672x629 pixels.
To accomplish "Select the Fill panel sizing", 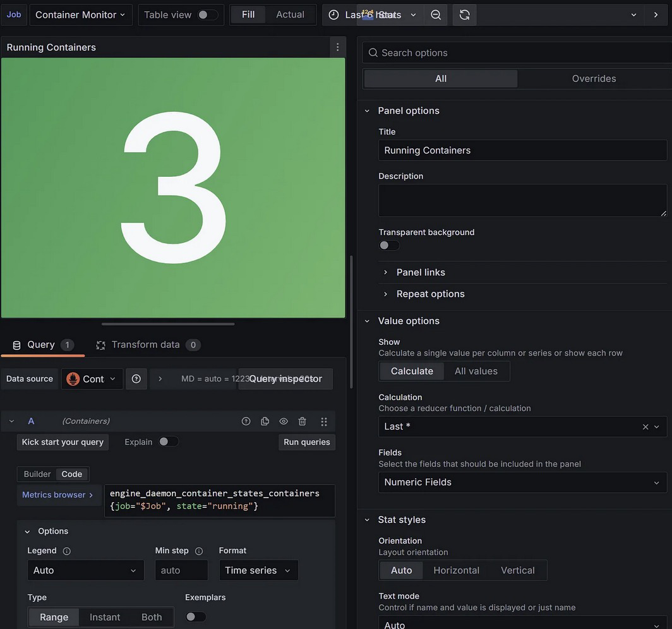I will tap(248, 15).
